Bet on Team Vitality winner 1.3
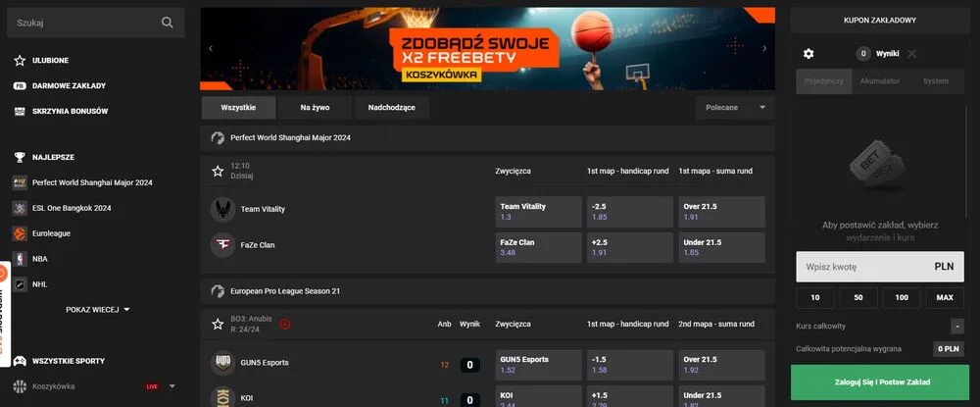 pos(538,212)
